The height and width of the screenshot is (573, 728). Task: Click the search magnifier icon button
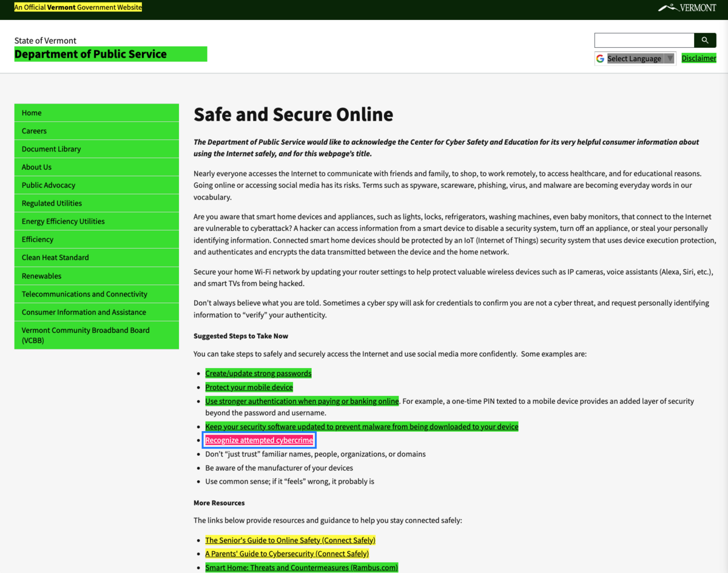point(704,40)
